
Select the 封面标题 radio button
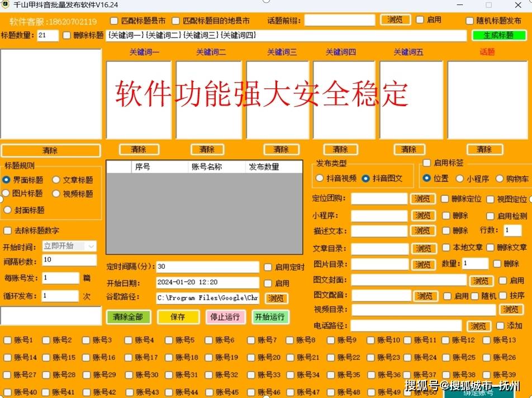(7, 210)
